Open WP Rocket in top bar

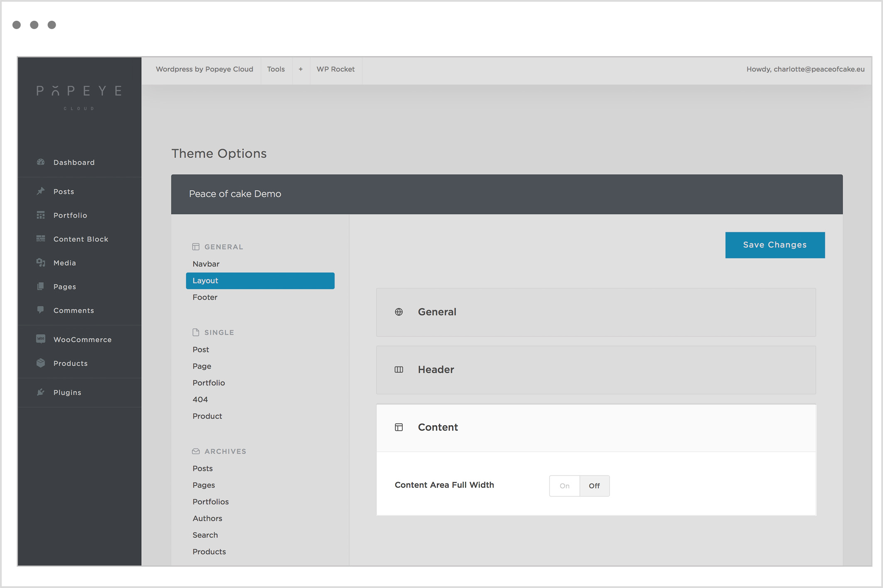(x=336, y=69)
